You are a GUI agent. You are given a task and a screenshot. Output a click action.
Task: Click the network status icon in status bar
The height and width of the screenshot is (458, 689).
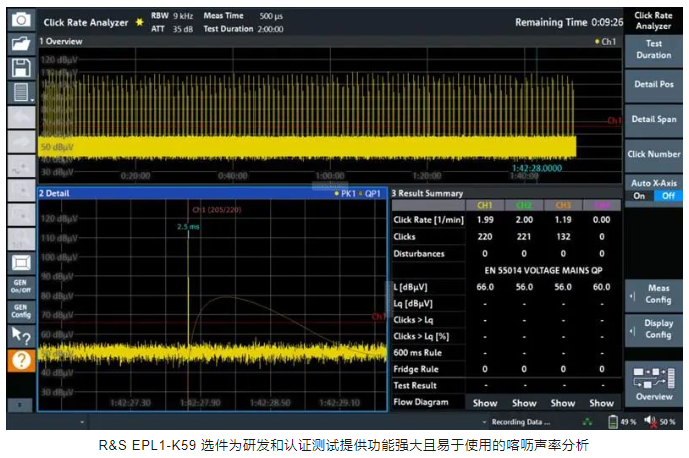pos(587,422)
